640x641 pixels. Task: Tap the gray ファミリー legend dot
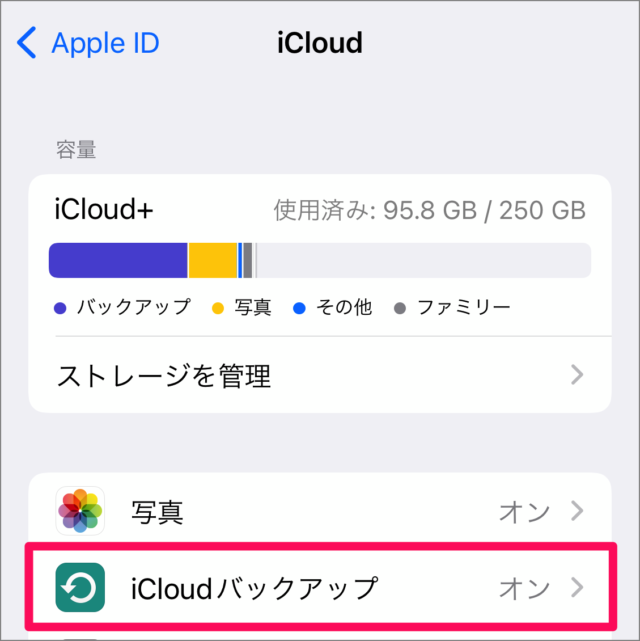[399, 308]
